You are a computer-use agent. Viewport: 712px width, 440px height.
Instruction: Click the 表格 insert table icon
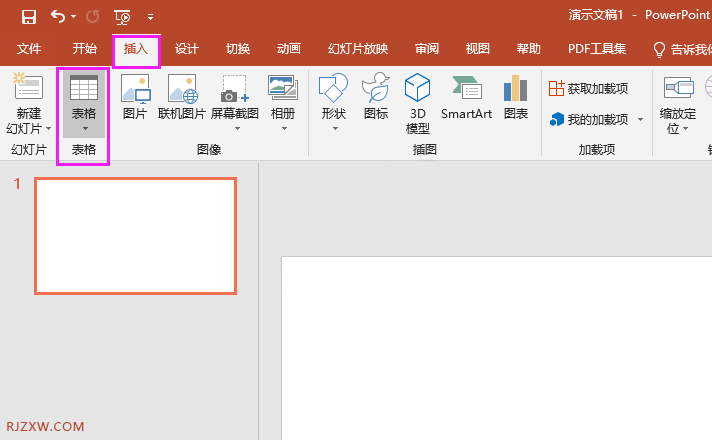click(x=84, y=87)
